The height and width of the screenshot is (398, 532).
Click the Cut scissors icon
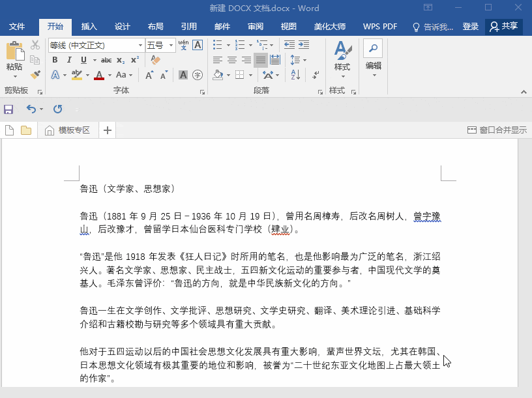pos(35,45)
